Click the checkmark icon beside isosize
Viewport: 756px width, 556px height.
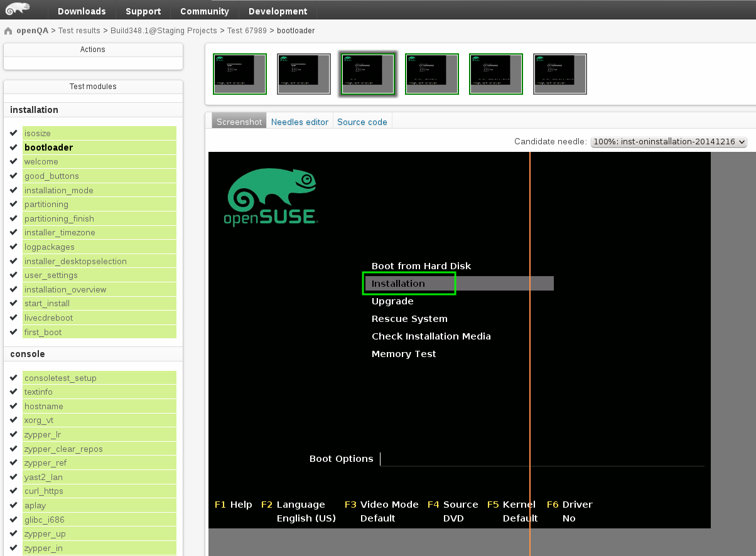14,133
